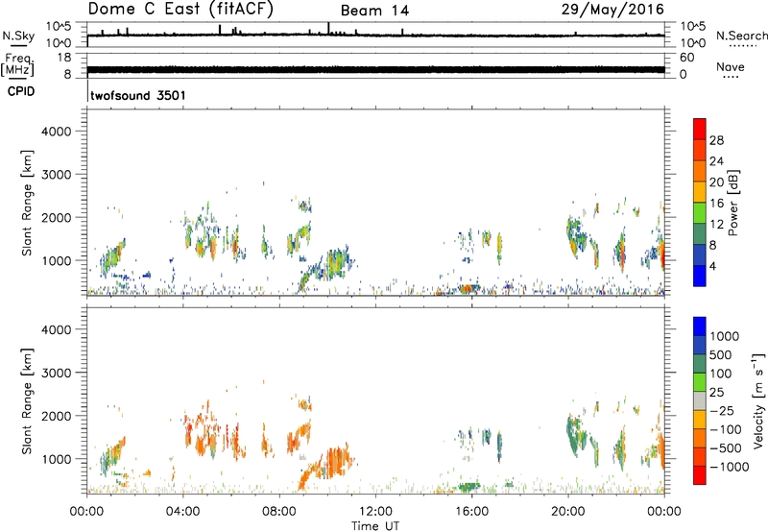Click 'Slant Range [km]' label of velocity panel
Screen dimensions: 768x532
click(27, 401)
